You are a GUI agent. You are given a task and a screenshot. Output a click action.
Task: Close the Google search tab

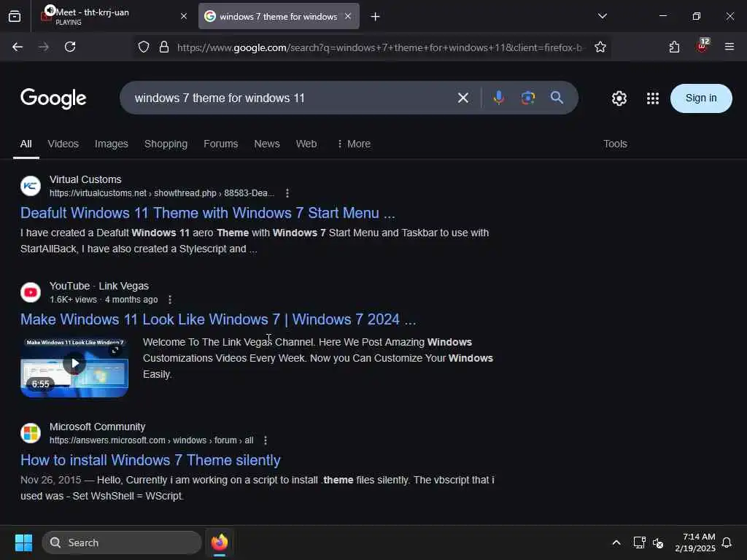(x=348, y=16)
